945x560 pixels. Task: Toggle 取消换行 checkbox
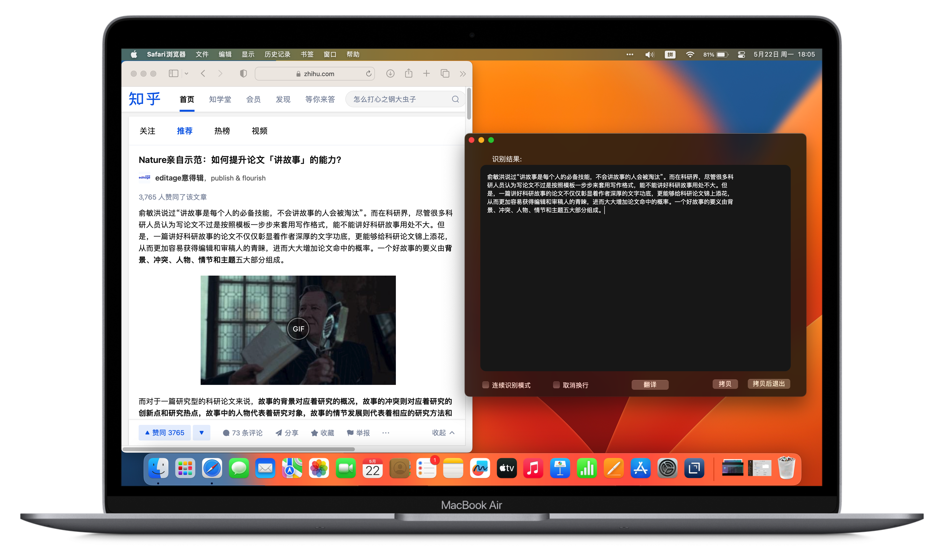point(555,385)
